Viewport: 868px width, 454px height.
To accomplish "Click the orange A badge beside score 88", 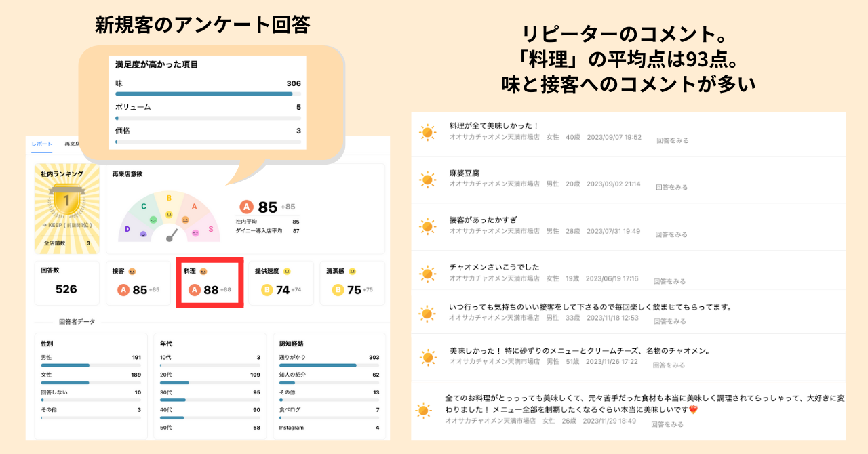I will tap(195, 290).
